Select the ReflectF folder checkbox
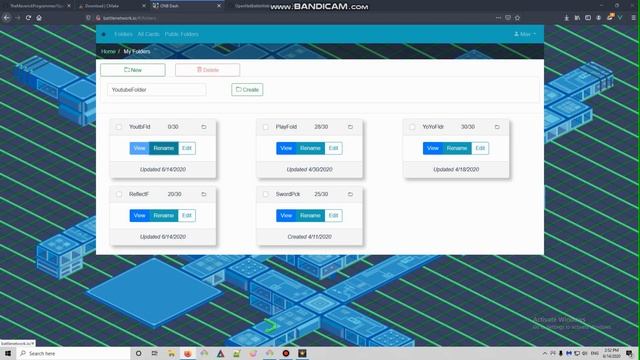 coord(119,194)
